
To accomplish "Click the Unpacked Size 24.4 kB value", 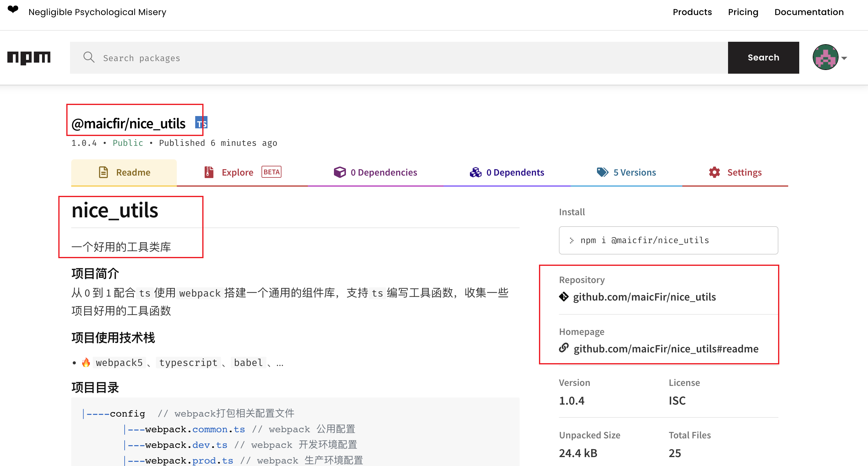I will click(578, 453).
